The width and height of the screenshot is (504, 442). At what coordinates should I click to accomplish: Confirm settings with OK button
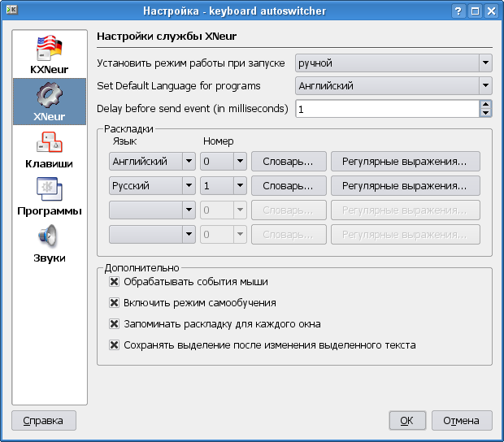click(407, 421)
